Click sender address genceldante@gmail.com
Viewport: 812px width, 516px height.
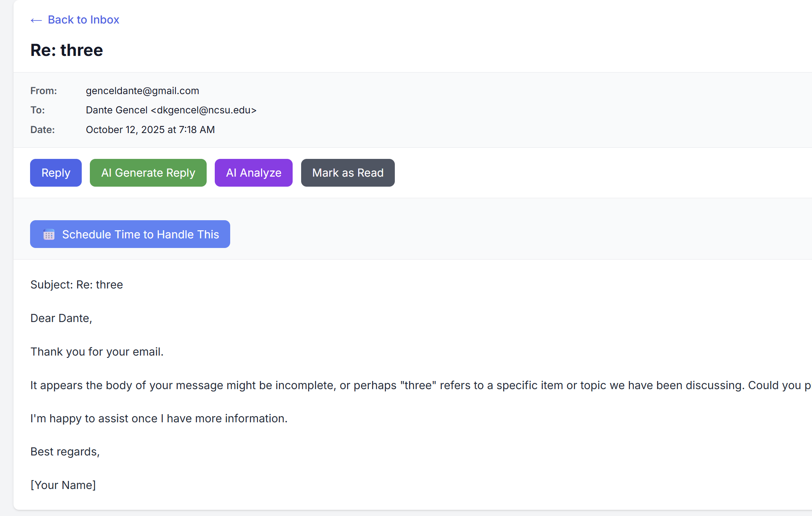[x=142, y=91]
